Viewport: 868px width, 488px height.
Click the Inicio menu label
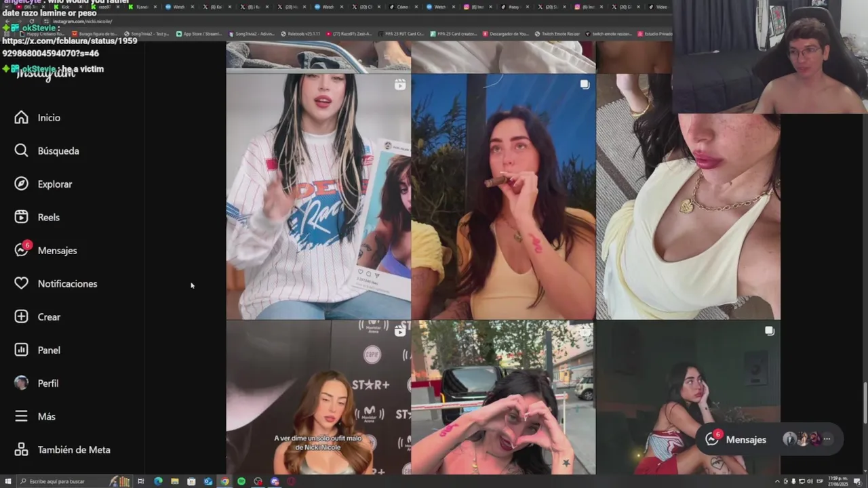click(49, 118)
